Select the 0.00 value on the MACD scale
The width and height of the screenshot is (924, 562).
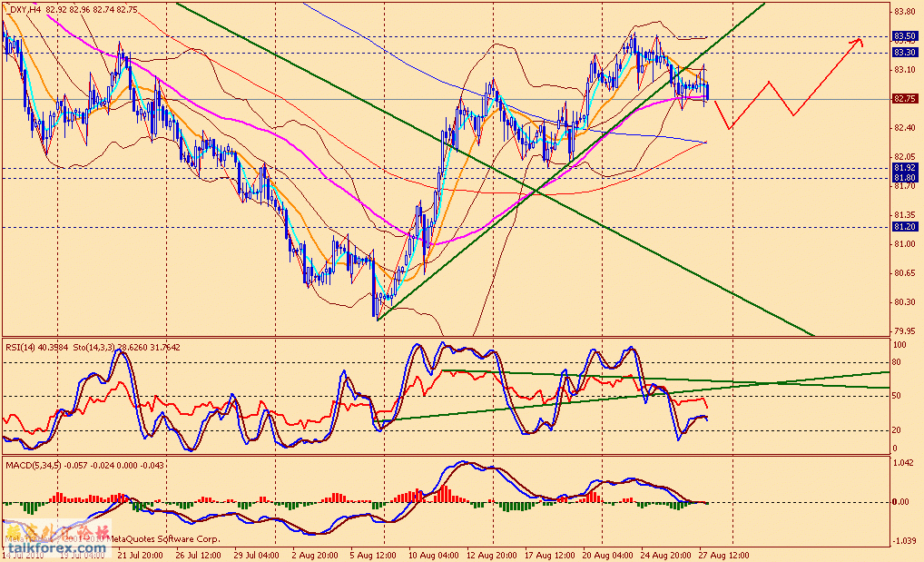click(901, 502)
